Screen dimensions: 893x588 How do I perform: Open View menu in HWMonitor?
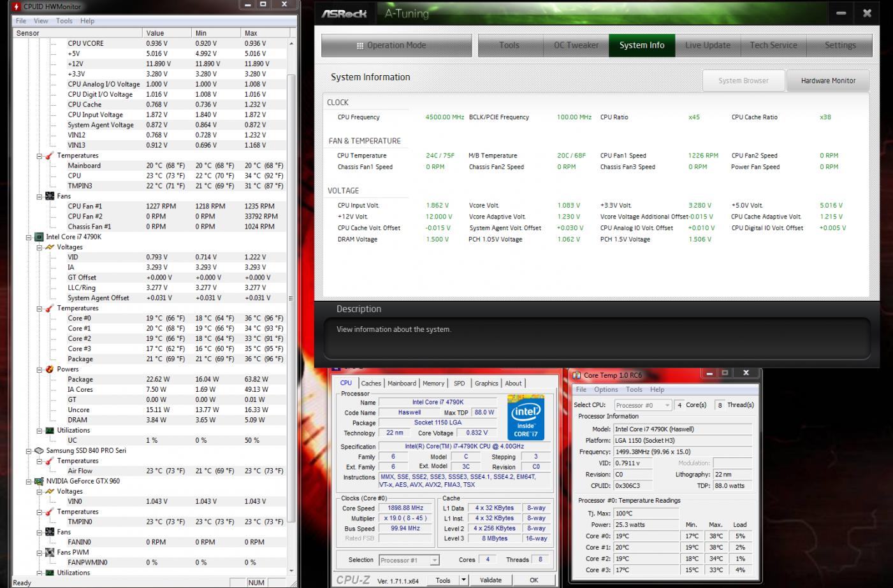tap(41, 20)
